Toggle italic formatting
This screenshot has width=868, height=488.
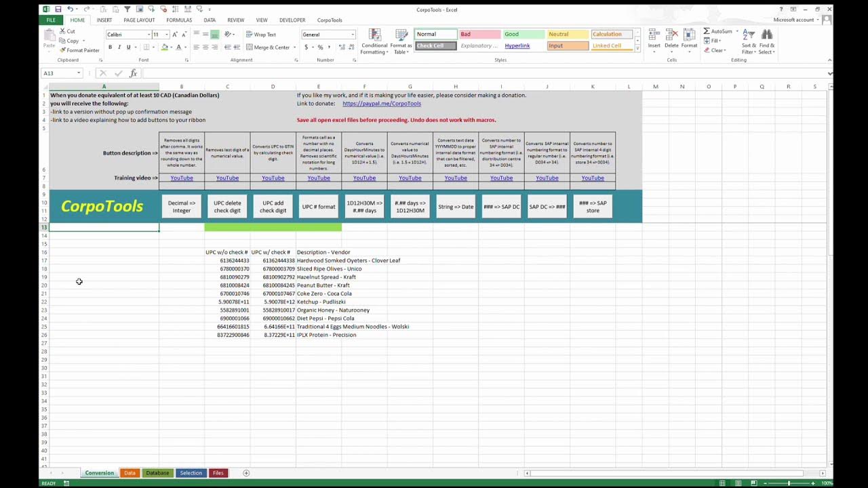click(x=119, y=47)
